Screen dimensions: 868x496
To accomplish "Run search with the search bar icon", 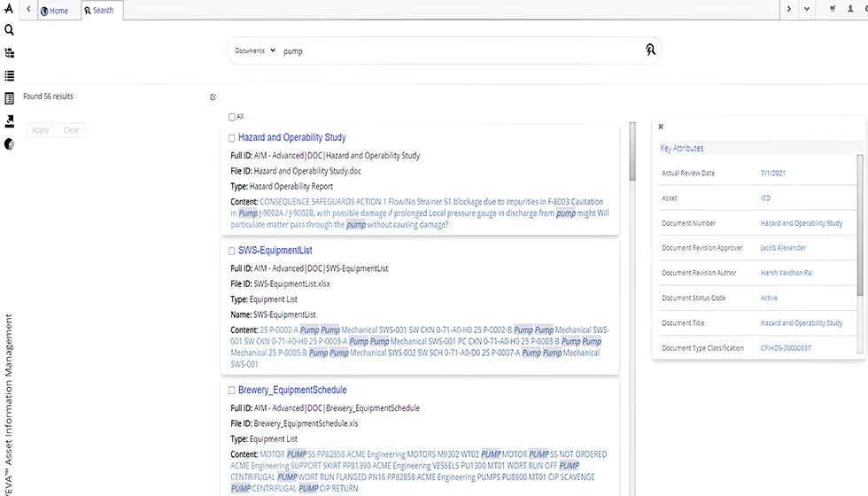I will point(650,50).
